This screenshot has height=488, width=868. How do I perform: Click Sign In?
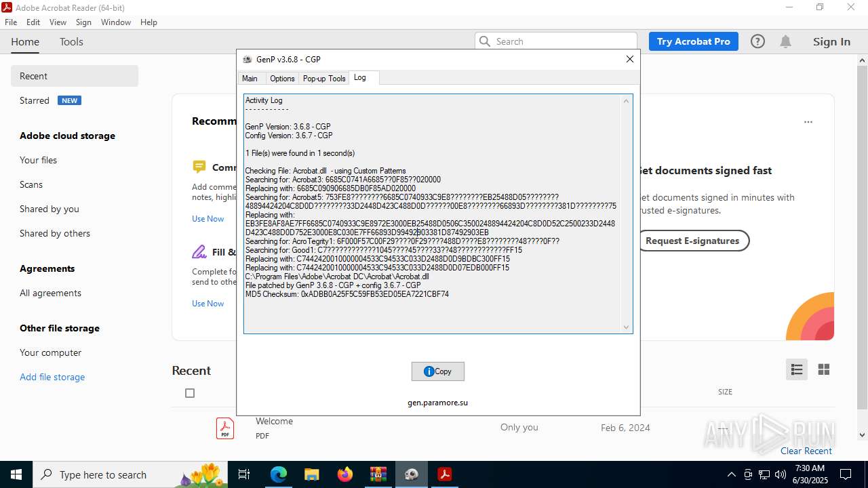coord(831,41)
